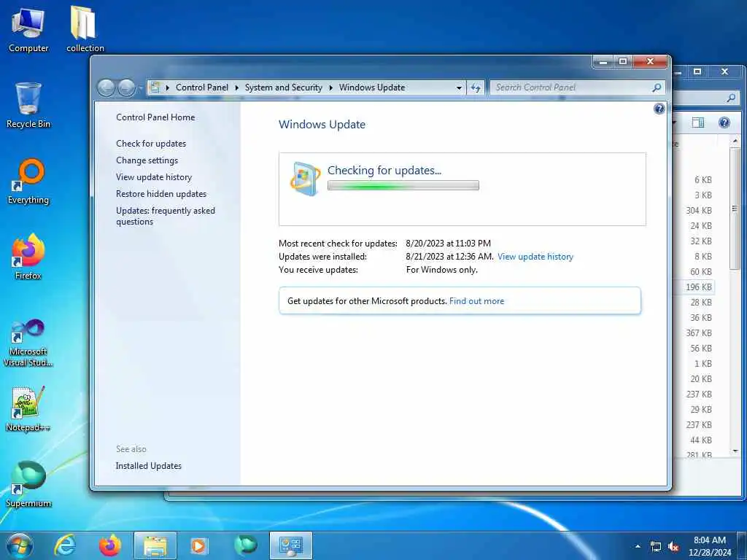Open the Computer desktop icon
747x560 pixels.
(28, 29)
